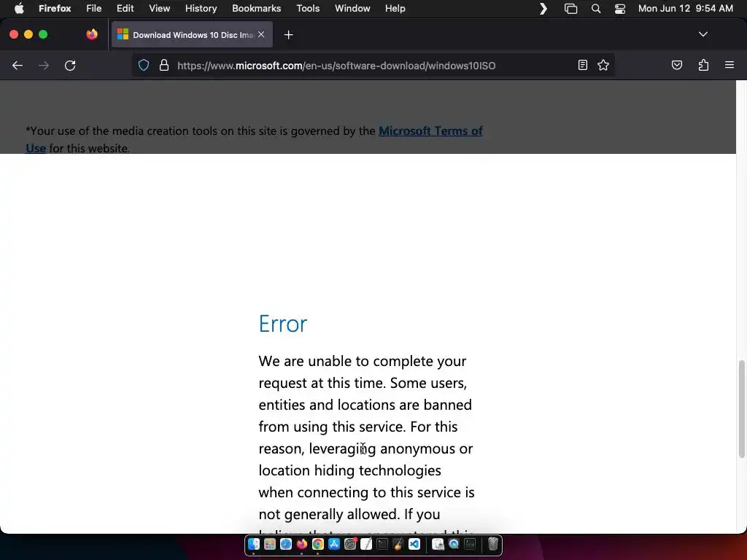
Task: Click the forward navigation arrow
Action: (x=44, y=65)
